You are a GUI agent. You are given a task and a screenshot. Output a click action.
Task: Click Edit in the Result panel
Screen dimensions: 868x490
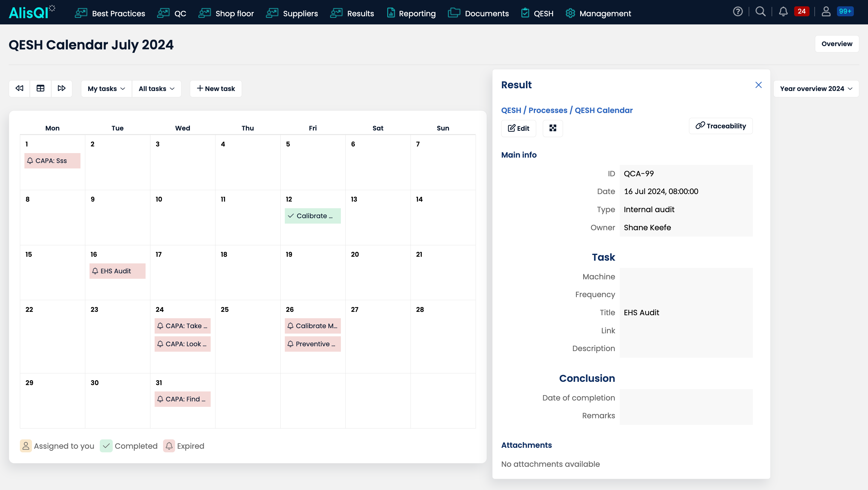[518, 128]
